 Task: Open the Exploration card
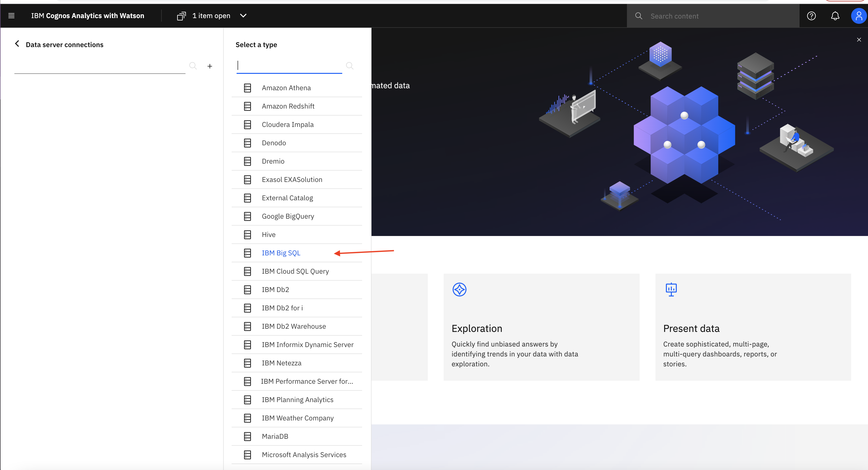[x=541, y=327]
